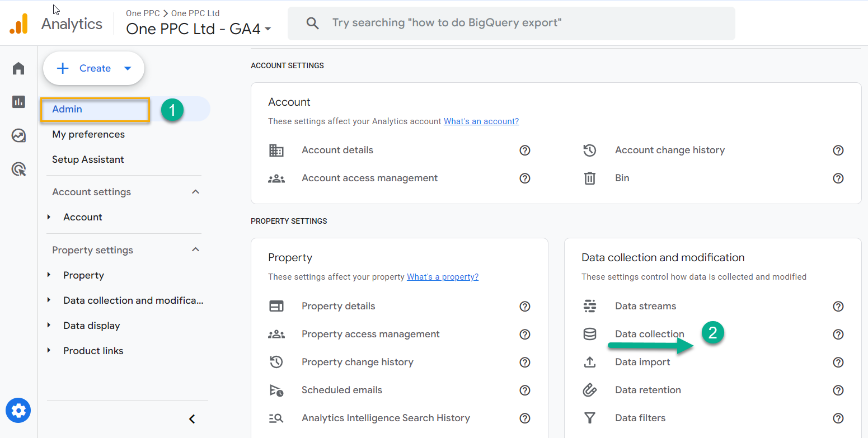
Task: Follow the What's an account? link
Action: click(x=481, y=121)
